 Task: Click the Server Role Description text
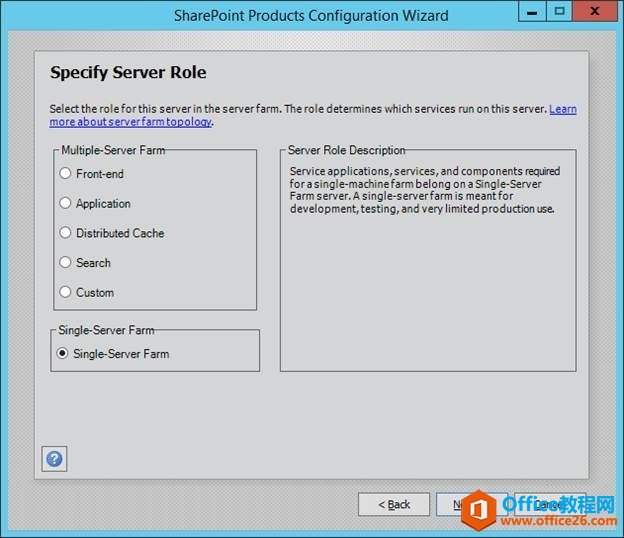425,190
